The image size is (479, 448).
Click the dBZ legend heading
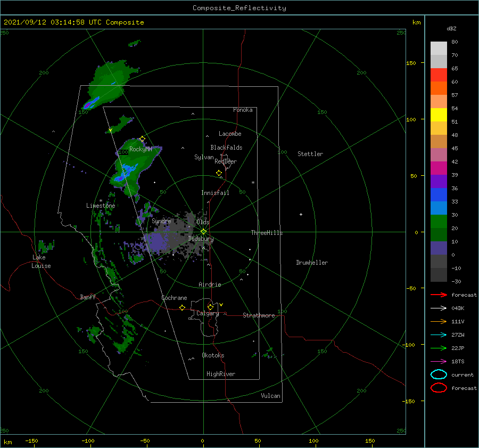(451, 28)
